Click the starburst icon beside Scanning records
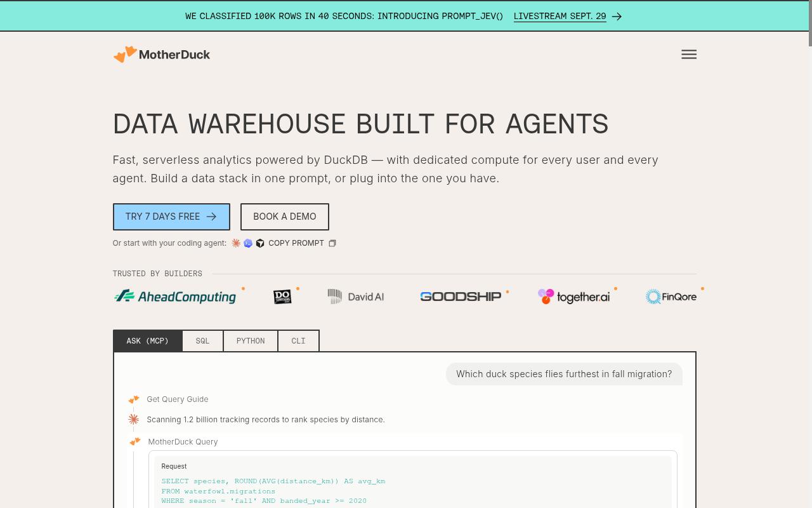Image resolution: width=812 pixels, height=508 pixels. coord(133,420)
